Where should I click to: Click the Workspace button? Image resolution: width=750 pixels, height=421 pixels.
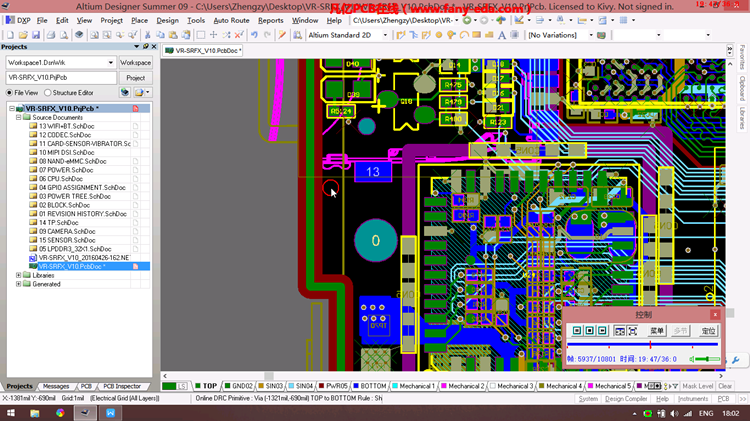click(x=135, y=62)
